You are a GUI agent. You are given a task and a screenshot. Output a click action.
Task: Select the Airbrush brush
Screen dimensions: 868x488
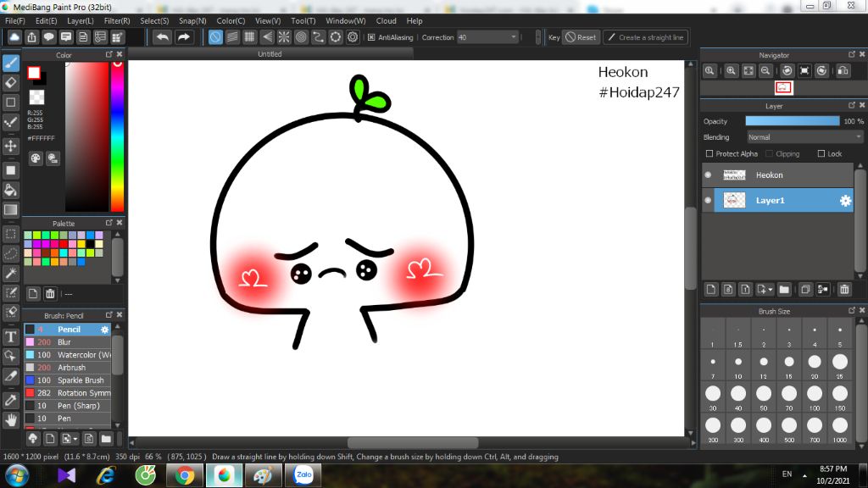(68, 368)
